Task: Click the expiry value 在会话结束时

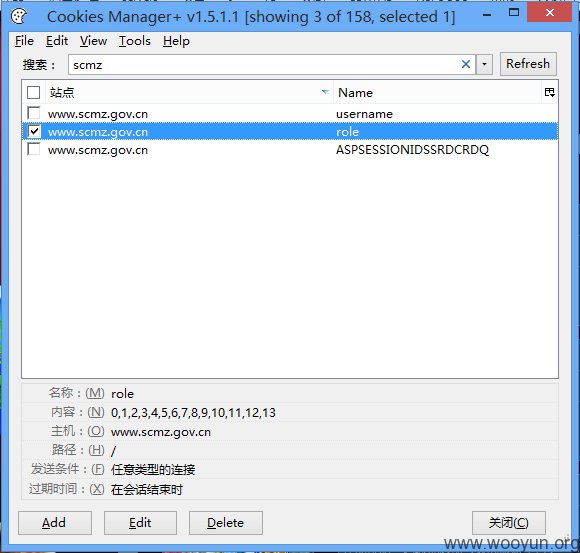Action: click(146, 489)
